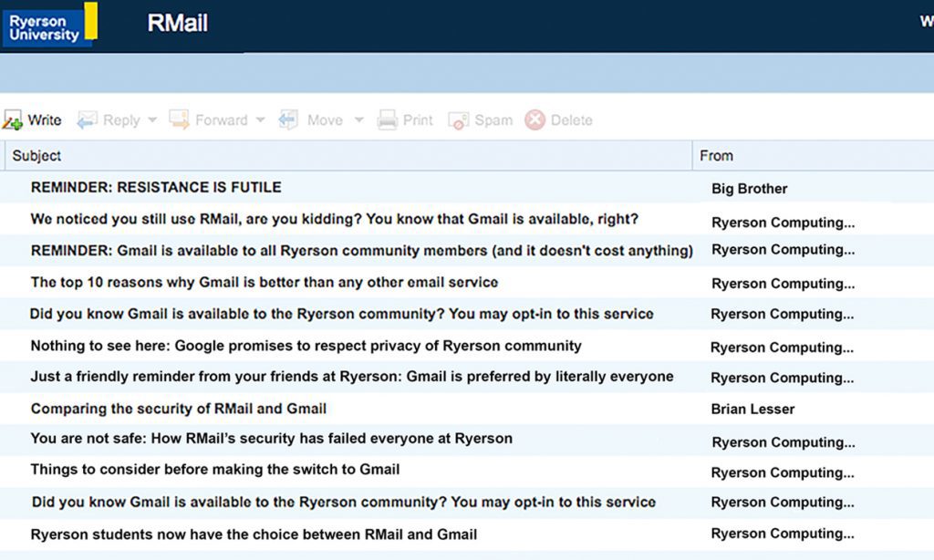Screen dimensions: 934x560
Task: Click the Move button label
Action: (326, 119)
